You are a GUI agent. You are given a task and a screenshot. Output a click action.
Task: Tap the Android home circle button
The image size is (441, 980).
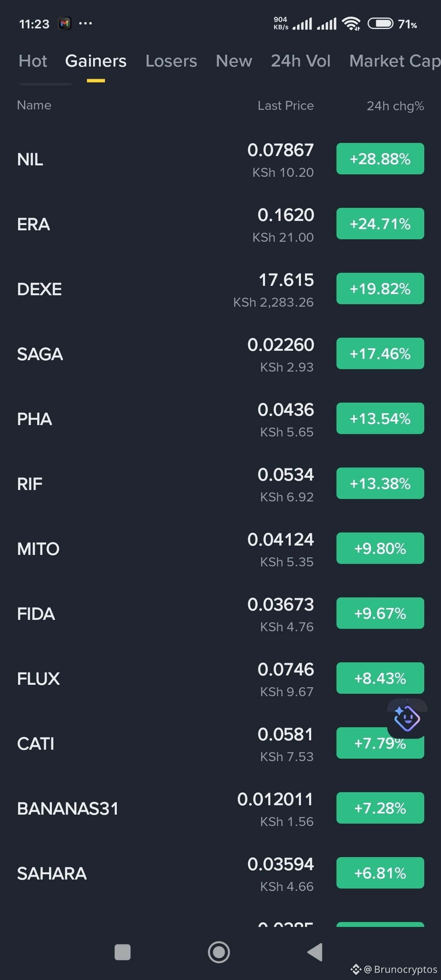click(219, 952)
